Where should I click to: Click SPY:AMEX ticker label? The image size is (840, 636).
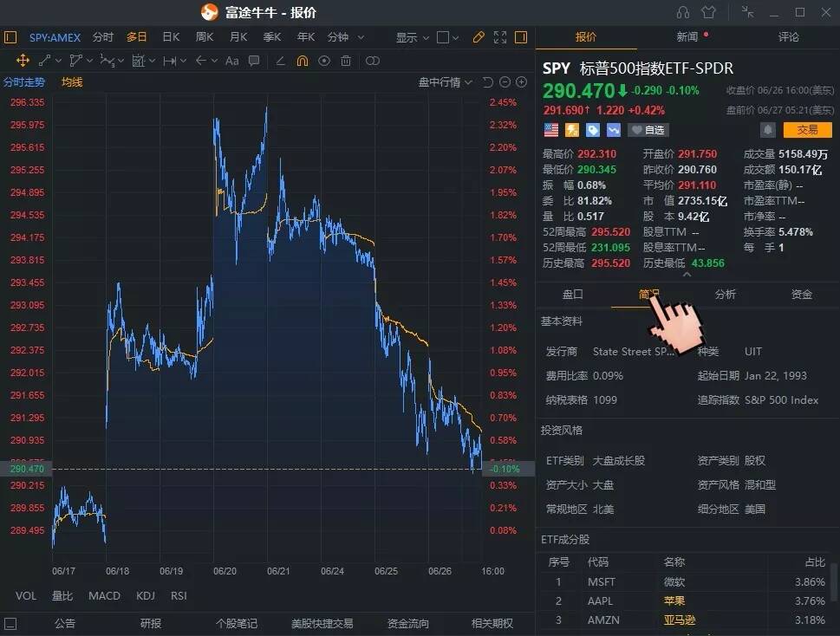55,37
